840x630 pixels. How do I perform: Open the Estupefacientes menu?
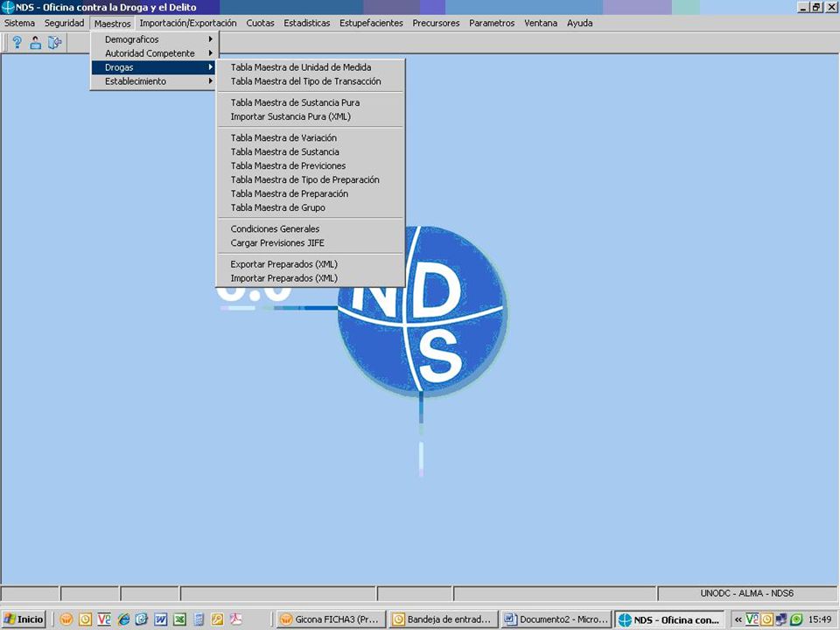tap(371, 23)
